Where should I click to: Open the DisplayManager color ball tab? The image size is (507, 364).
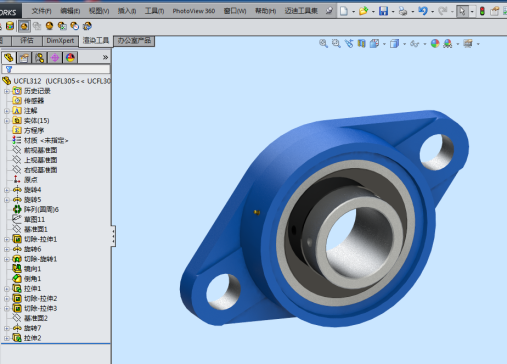pos(70,58)
